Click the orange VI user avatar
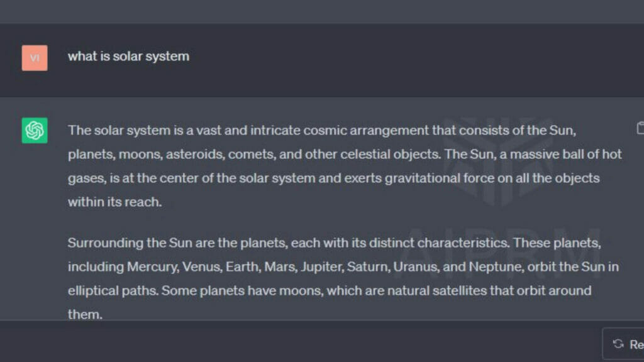The image size is (644, 362). [x=35, y=58]
